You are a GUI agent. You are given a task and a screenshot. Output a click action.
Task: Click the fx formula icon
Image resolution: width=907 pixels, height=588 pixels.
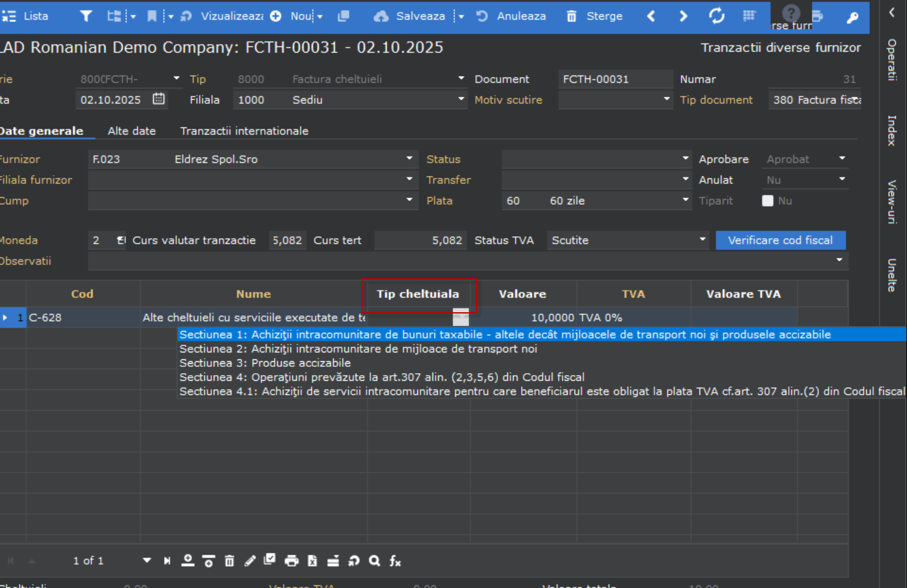coord(395,561)
